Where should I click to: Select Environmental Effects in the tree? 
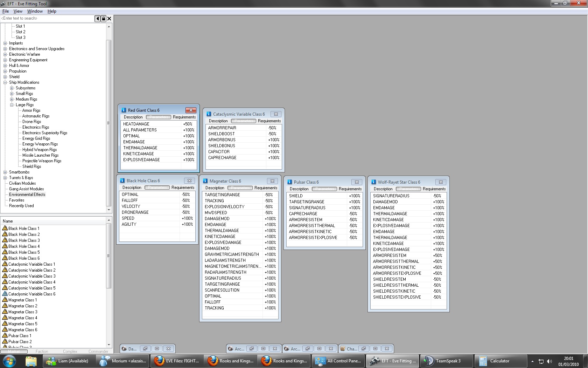click(27, 195)
